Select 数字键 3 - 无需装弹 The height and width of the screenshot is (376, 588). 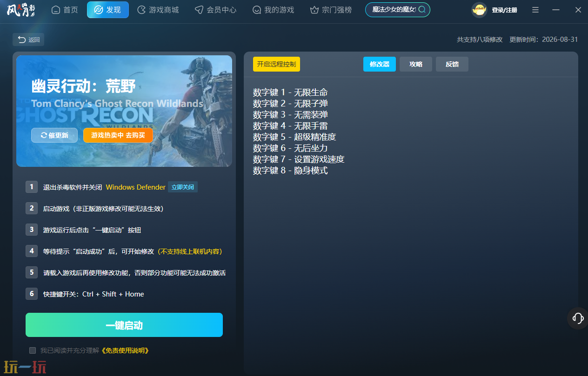click(290, 115)
